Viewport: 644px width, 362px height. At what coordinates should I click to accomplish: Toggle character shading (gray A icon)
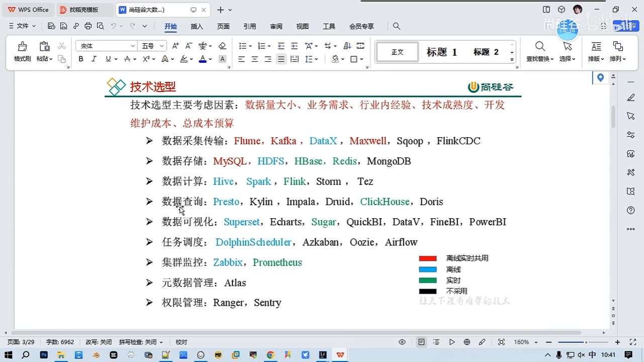(x=222, y=59)
